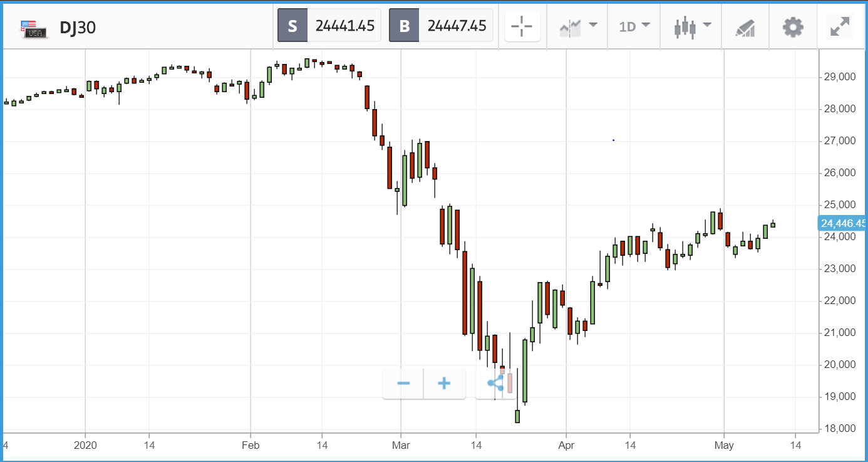Open the compare/indicators chart dropdown
The image size is (868, 462).
click(578, 26)
